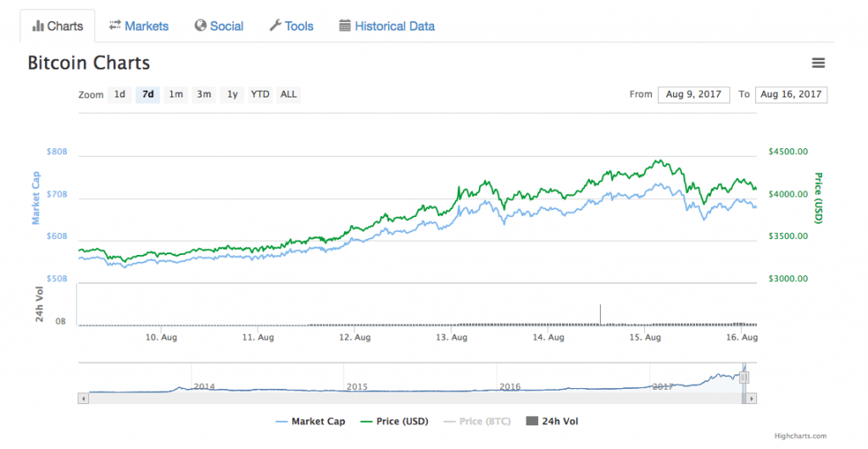Click the wrench icon beside Tools
The height and width of the screenshot is (449, 868).
[275, 25]
